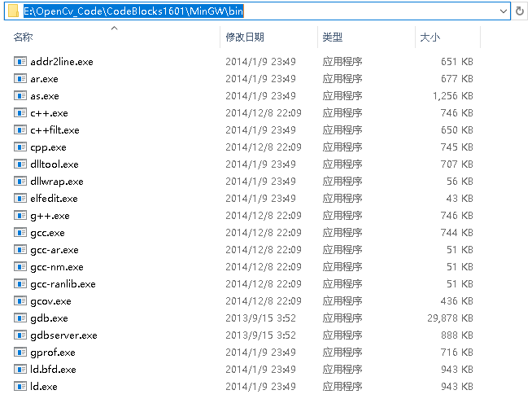
Task: Click the gcc-nm.exe file icon
Action: point(20,266)
